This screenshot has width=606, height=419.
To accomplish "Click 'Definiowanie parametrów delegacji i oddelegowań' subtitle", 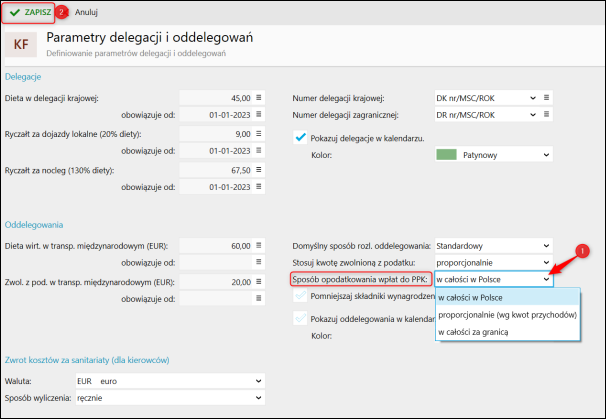I will pos(136,53).
